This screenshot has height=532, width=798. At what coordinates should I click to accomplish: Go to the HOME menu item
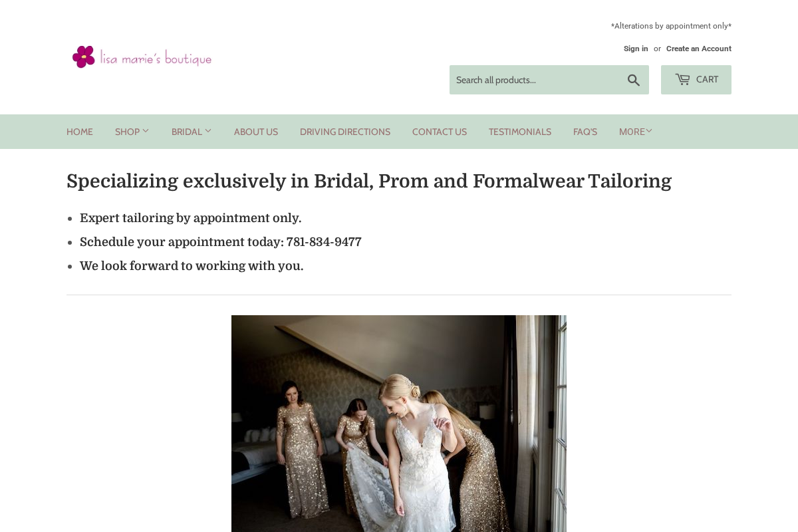coord(80,132)
